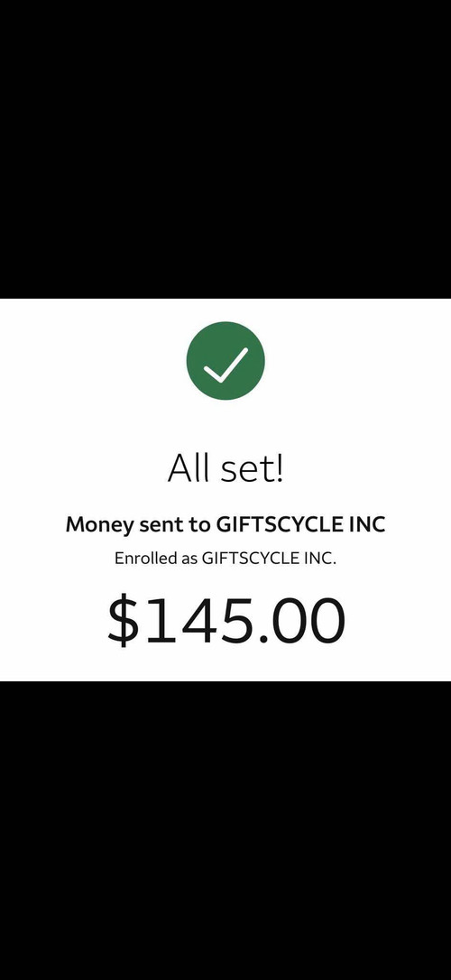The image size is (451, 980).
Task: Click the green checkmark success icon
Action: point(225,361)
